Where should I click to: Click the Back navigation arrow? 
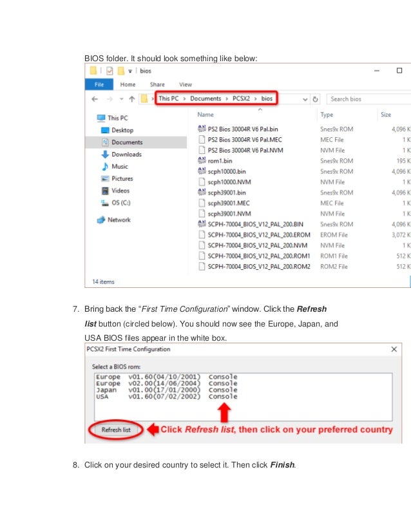point(95,99)
